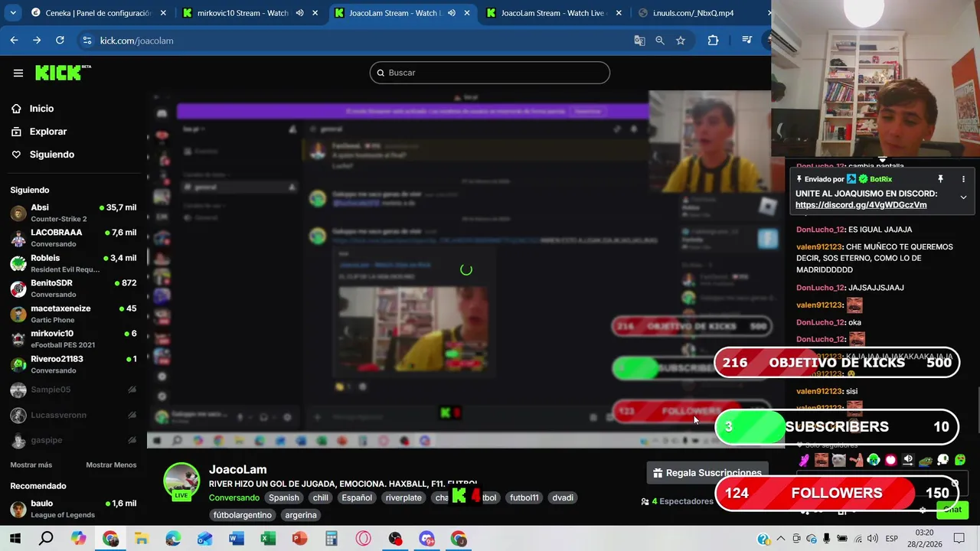This screenshot has height=551, width=980.
Task: Pick the Pepe frog emote
Action: 926,460
